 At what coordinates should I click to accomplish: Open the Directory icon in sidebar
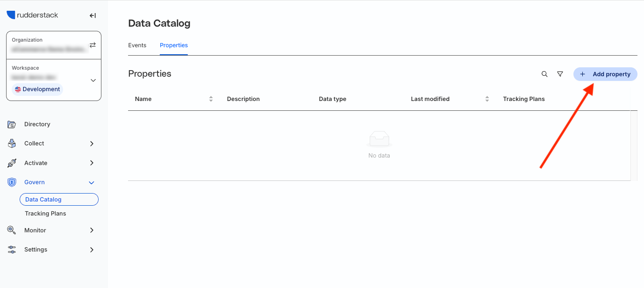[x=12, y=124]
